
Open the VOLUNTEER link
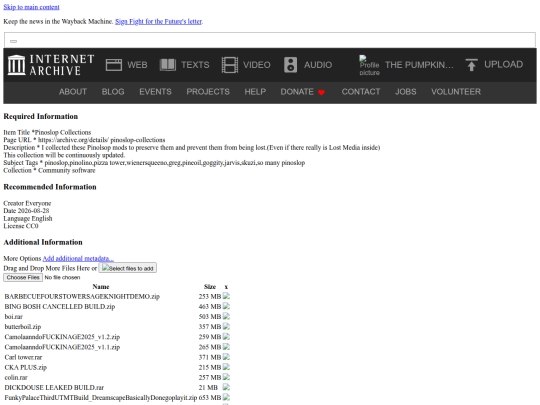(x=456, y=92)
